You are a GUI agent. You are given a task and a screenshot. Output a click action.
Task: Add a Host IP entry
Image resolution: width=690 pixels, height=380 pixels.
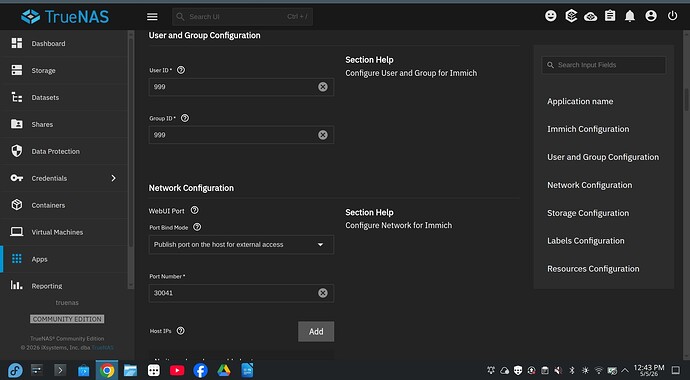pos(316,332)
